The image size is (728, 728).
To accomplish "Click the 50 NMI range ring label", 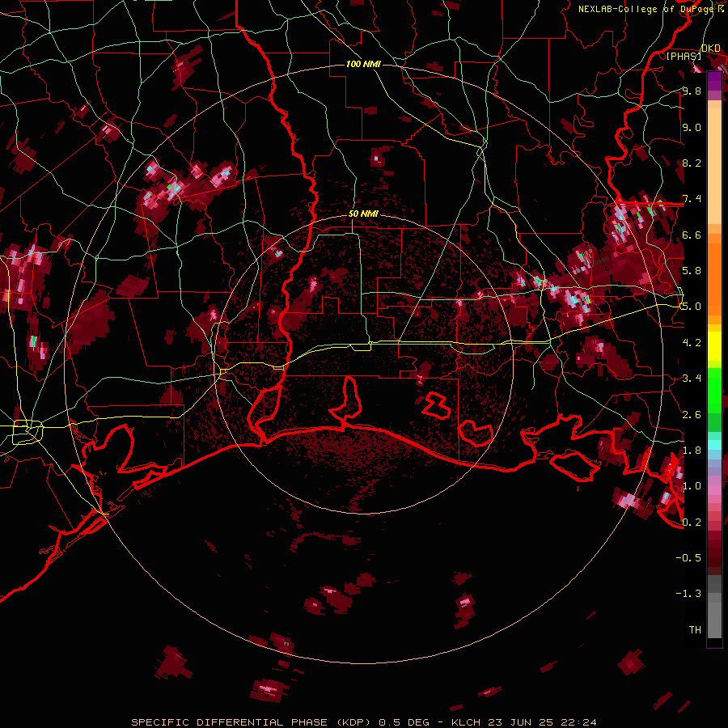I will pos(363,214).
